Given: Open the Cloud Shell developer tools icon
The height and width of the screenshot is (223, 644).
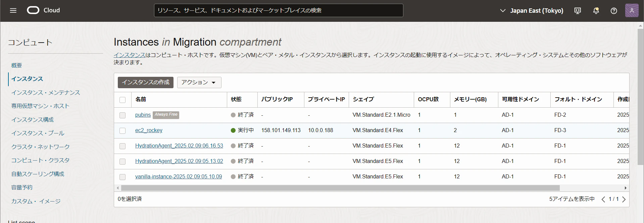Looking at the screenshot, I should 578,11.
